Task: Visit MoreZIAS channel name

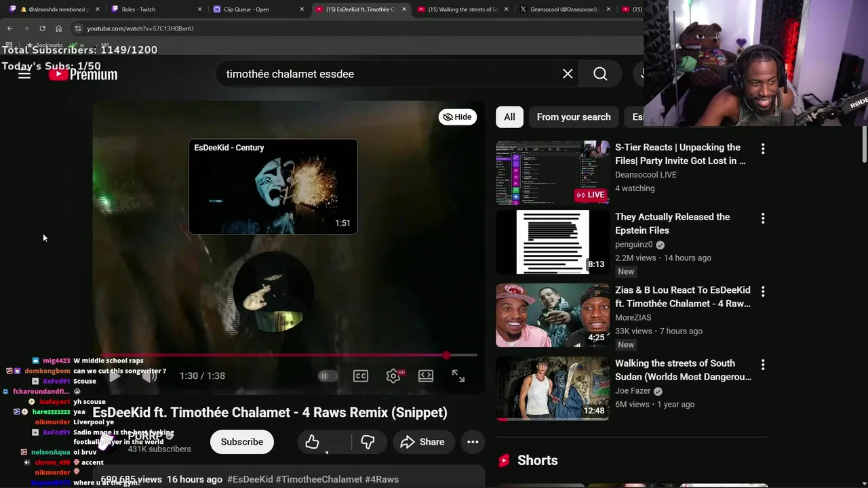Action: 633,318
